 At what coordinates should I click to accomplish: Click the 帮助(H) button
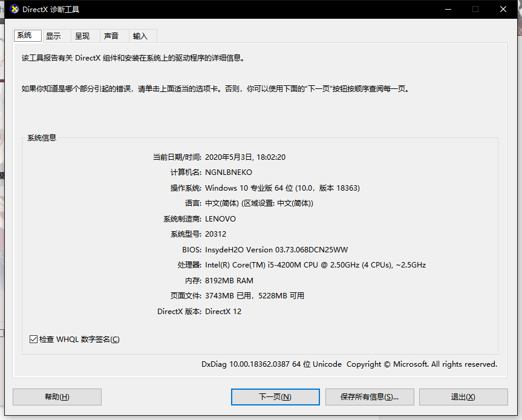[x=57, y=396]
